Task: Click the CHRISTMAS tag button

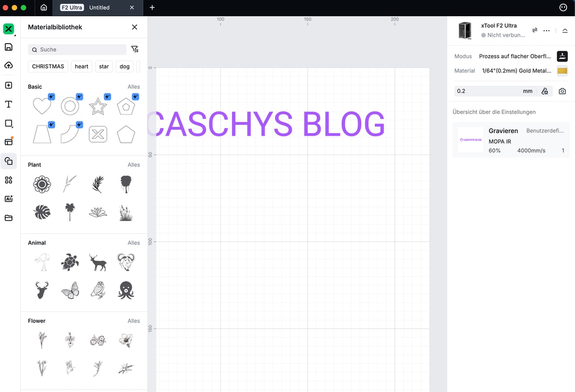Action: point(48,67)
